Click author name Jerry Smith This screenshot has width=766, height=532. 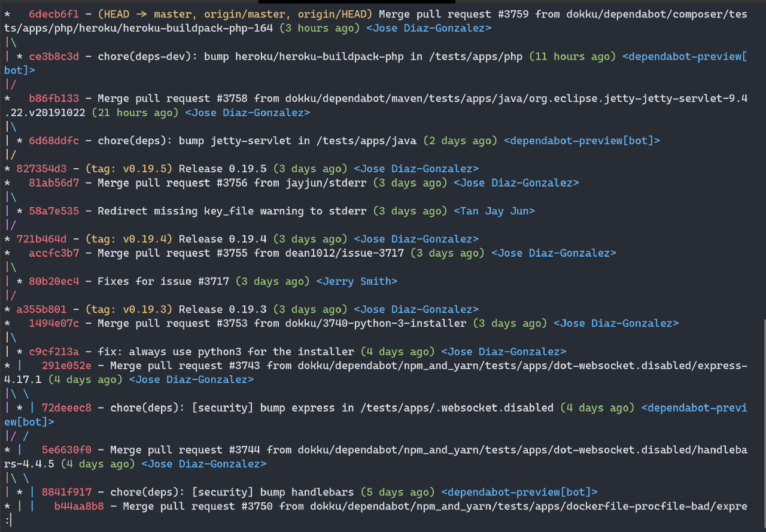pos(357,281)
